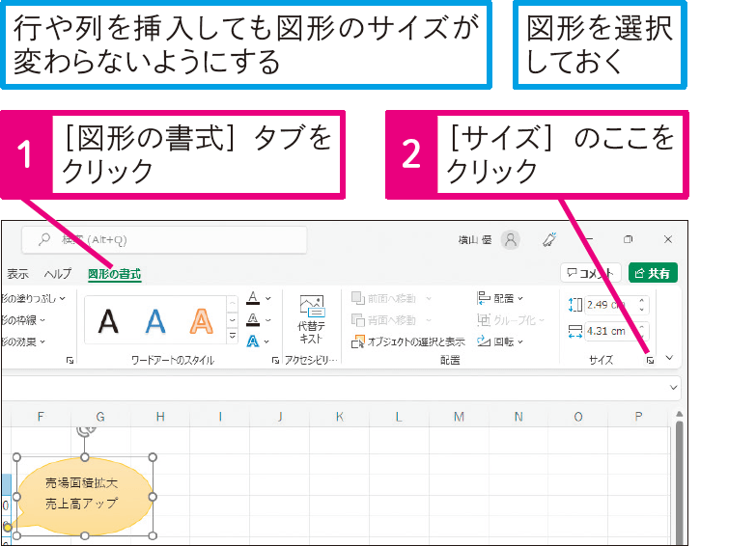Open the text effects dropdown arrow
Image resolution: width=756 pixels, height=546 pixels.
(266, 341)
